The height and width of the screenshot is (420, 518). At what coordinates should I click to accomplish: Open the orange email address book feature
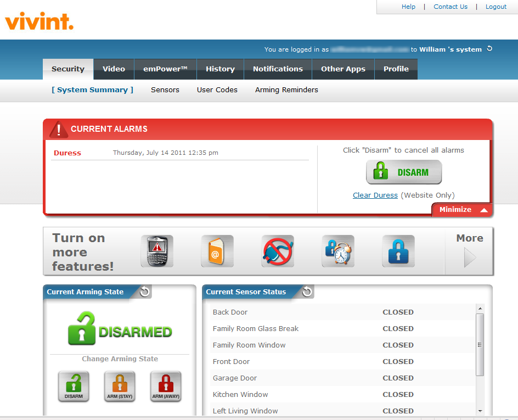(217, 251)
